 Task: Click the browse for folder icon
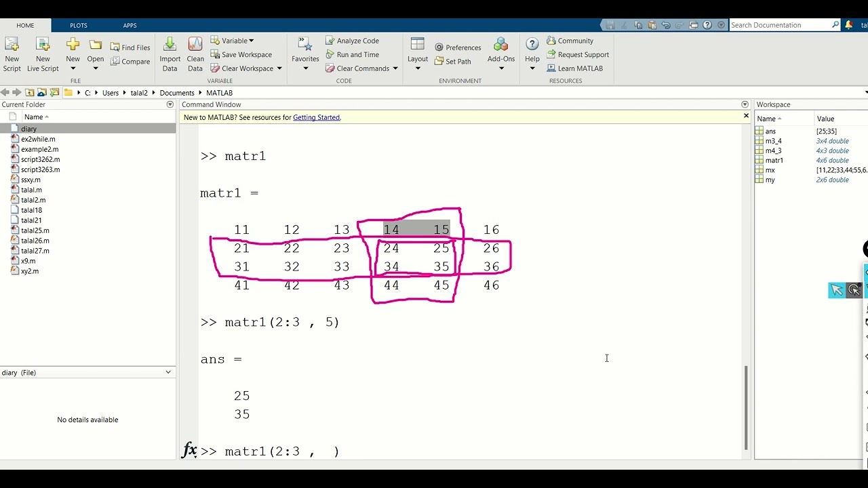(x=55, y=92)
